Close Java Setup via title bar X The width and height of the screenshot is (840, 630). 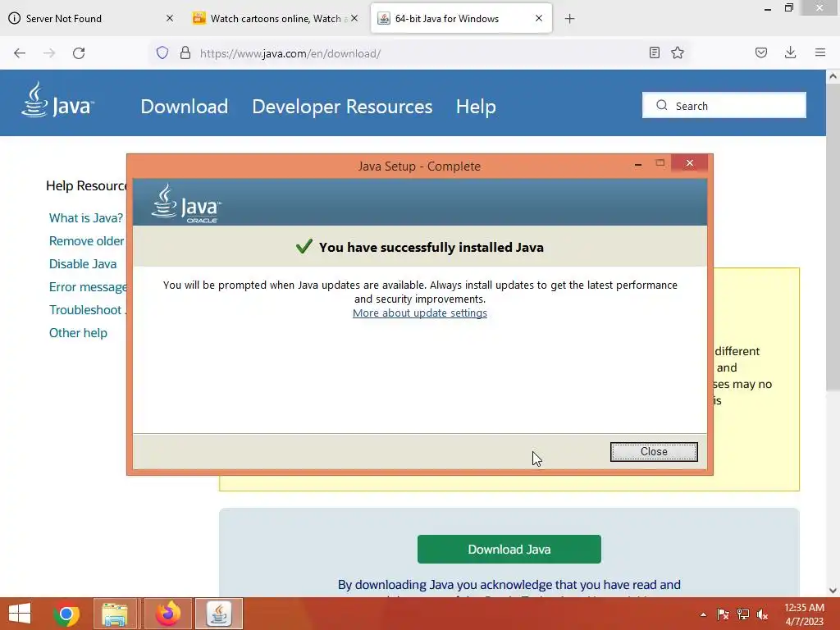[689, 163]
